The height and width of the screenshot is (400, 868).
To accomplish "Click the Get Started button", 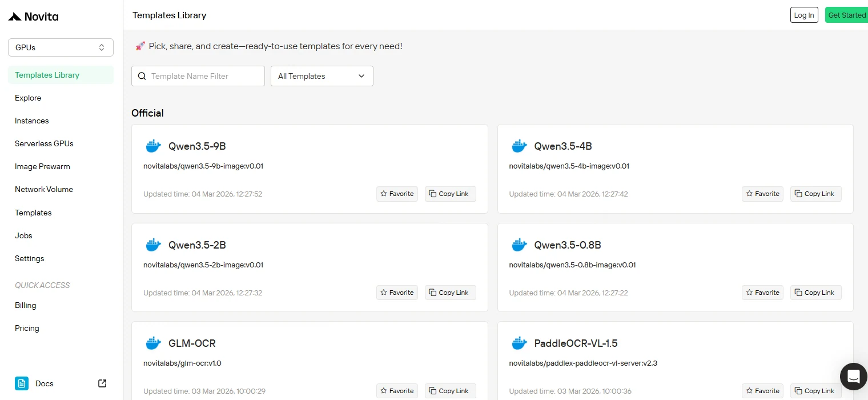I will pos(847,15).
